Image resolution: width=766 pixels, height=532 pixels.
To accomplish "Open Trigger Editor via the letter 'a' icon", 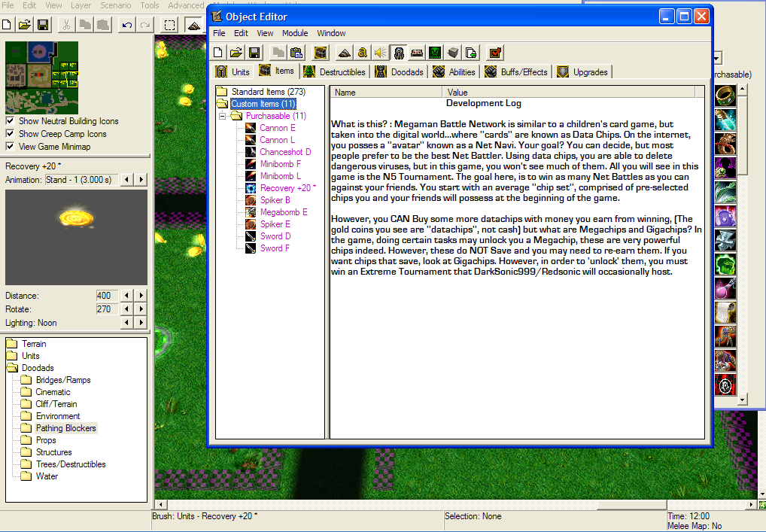I will (x=363, y=53).
